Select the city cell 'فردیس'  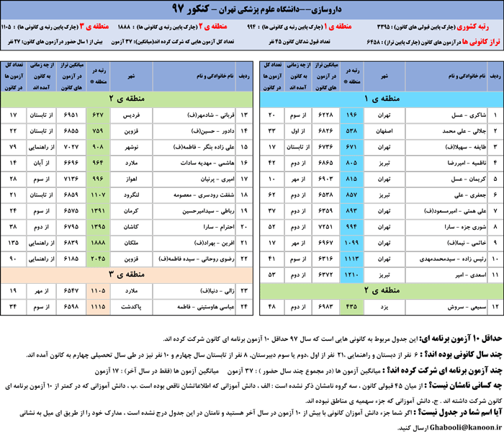click(x=132, y=116)
